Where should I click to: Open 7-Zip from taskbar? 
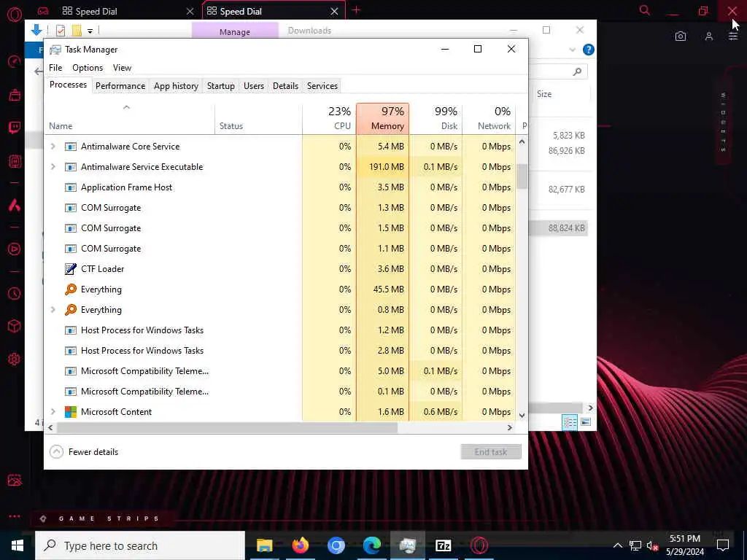[443, 545]
